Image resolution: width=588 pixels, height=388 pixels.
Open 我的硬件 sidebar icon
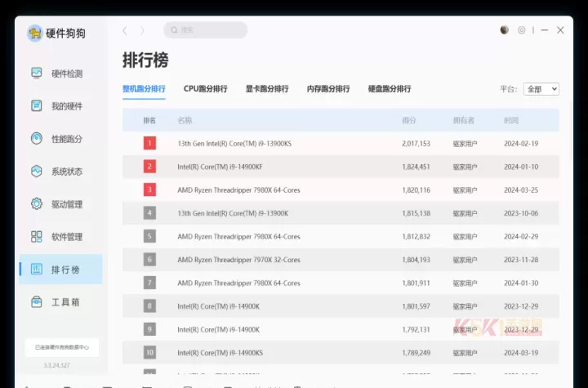pos(37,106)
